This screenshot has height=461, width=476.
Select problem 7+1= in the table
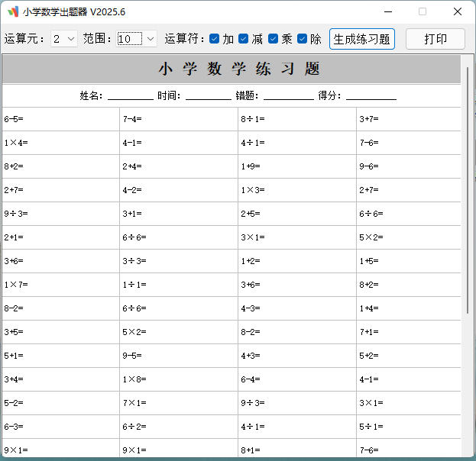[x=409, y=332]
